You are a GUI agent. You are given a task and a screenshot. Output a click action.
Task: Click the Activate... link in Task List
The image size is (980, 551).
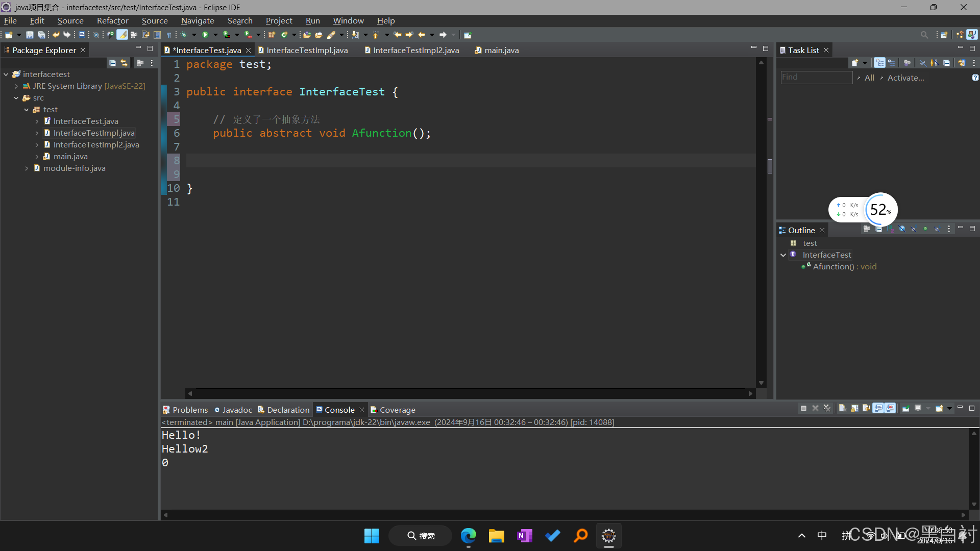coord(905,78)
